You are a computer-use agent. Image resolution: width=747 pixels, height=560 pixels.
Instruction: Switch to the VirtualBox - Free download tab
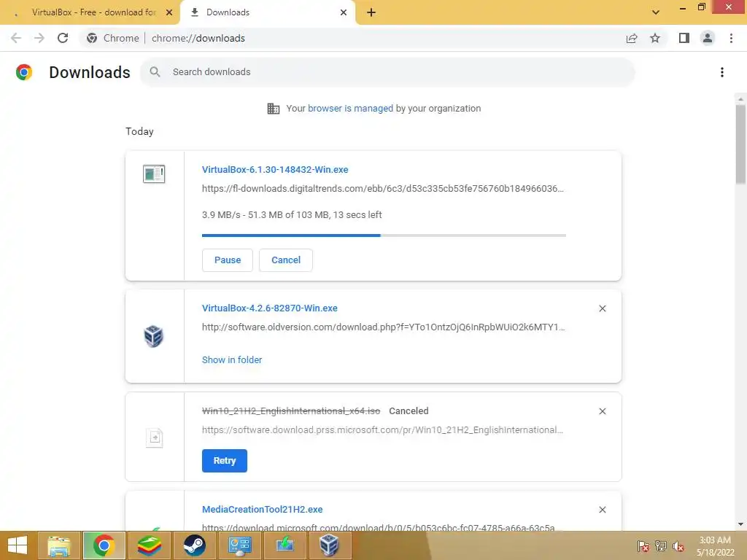90,12
